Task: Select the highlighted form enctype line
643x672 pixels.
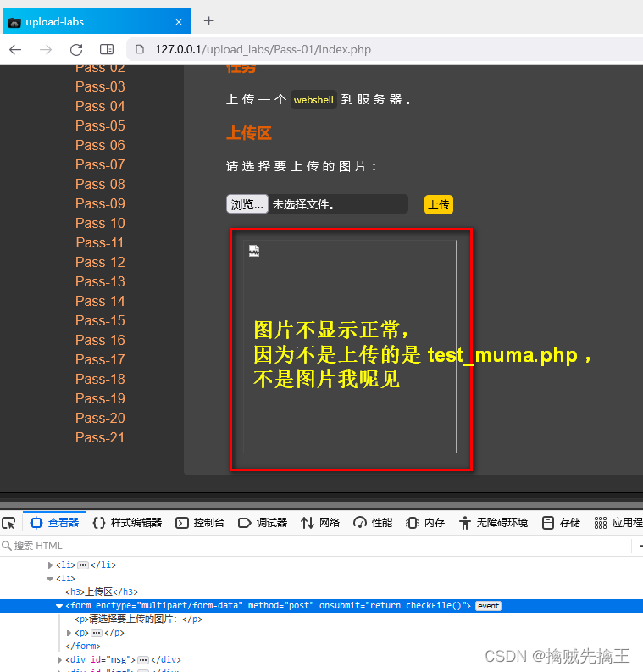Action: click(x=321, y=606)
